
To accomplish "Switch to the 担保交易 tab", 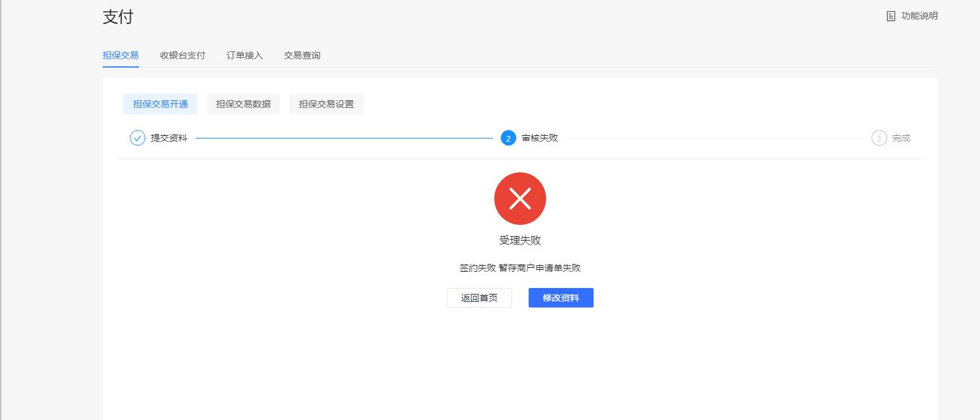I will 120,55.
